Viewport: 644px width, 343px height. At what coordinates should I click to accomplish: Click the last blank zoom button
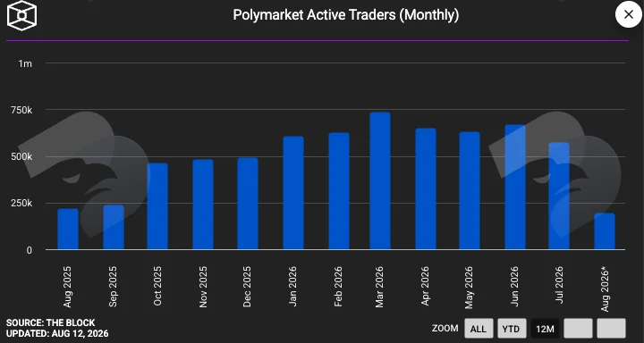point(611,329)
